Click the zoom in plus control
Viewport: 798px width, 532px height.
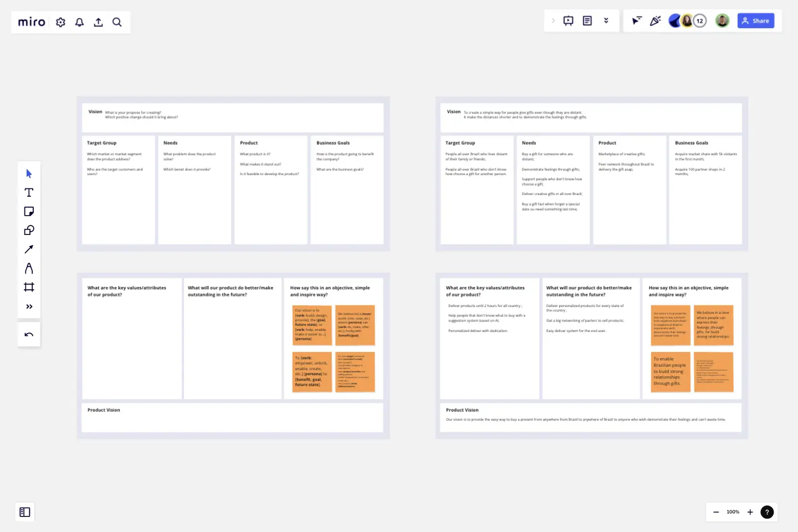click(750, 512)
